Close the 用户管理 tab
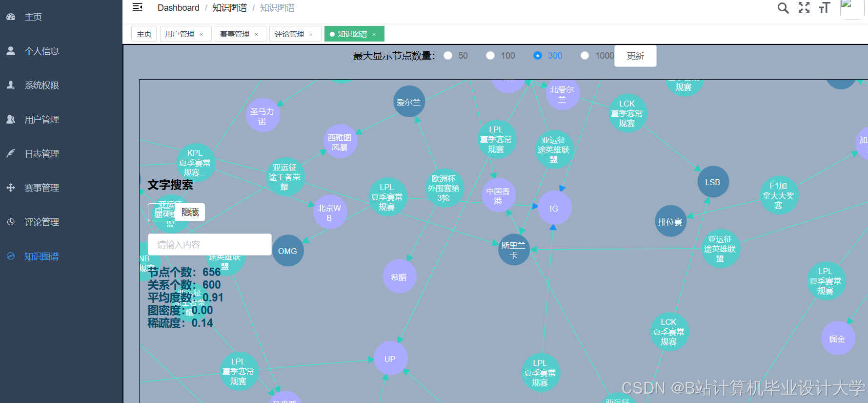The height and width of the screenshot is (403, 868). coord(201,34)
